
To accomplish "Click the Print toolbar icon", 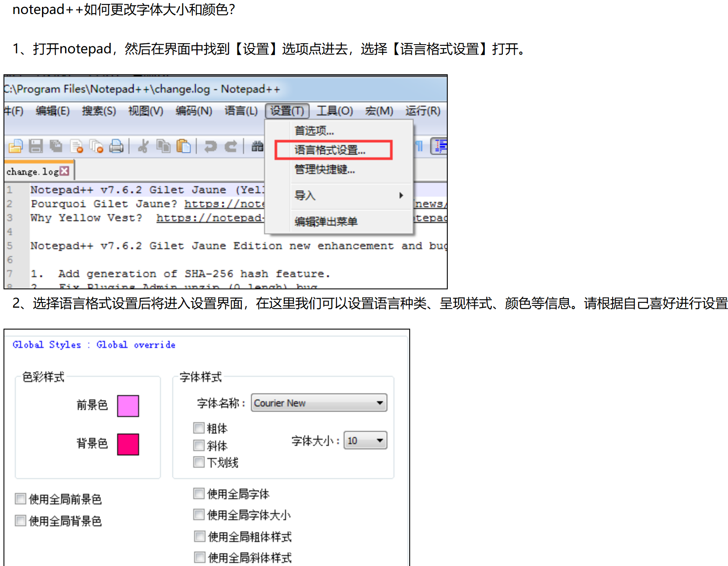I will pos(116,146).
